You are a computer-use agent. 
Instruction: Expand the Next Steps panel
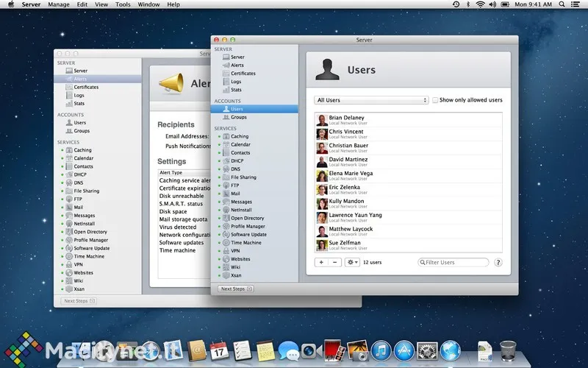click(x=235, y=289)
